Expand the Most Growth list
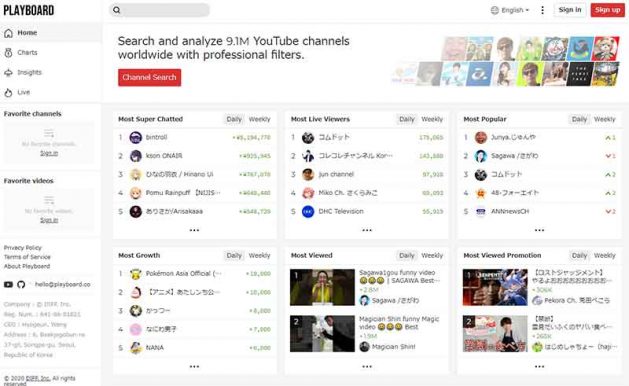629x386 pixels. pyautogui.click(x=194, y=366)
